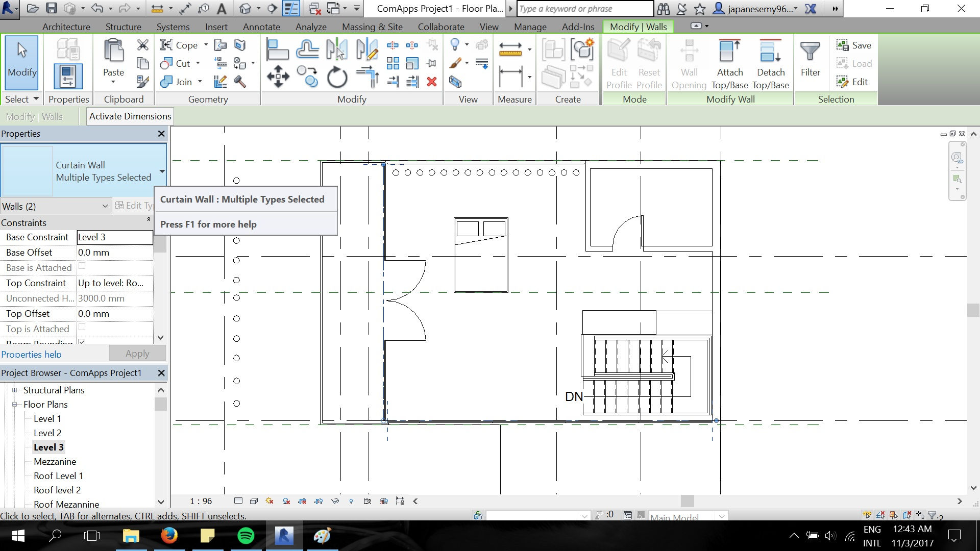Click the Save quick access icon
The height and width of the screenshot is (551, 980).
52,8
